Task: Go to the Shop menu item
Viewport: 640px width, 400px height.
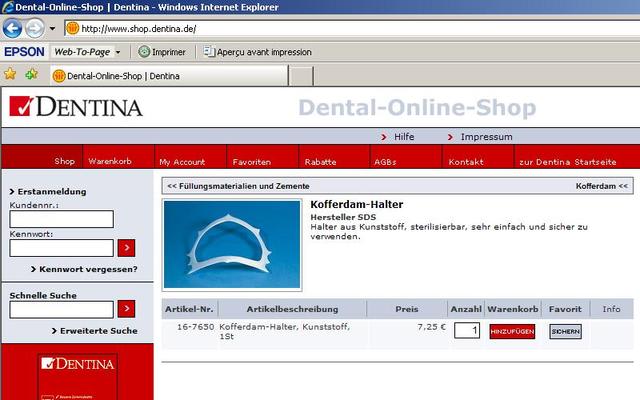Action: click(64, 161)
